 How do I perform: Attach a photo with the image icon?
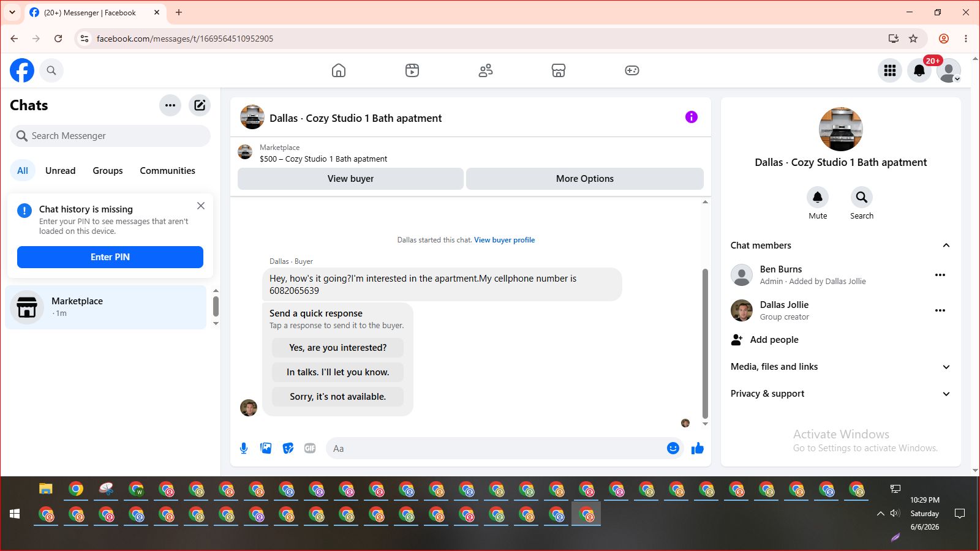tap(266, 448)
